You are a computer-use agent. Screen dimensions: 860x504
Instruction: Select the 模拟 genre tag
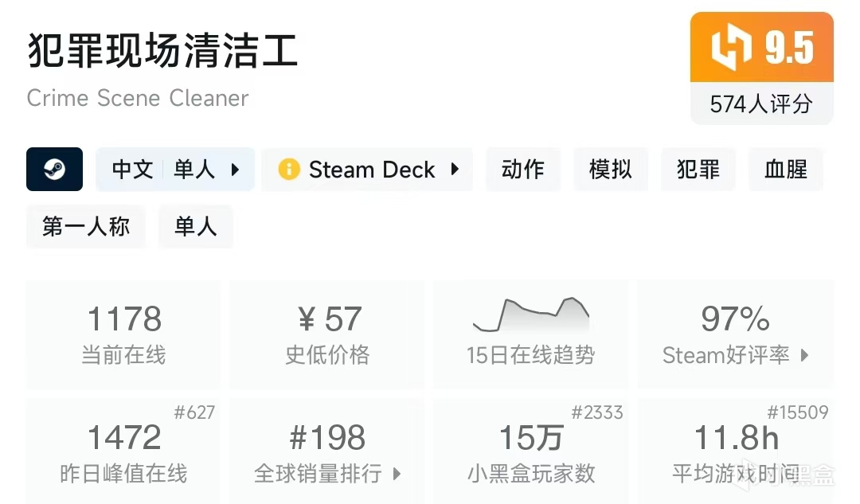coord(610,170)
